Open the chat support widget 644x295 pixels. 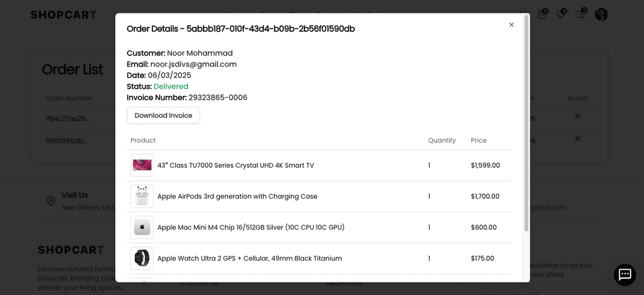click(x=625, y=275)
